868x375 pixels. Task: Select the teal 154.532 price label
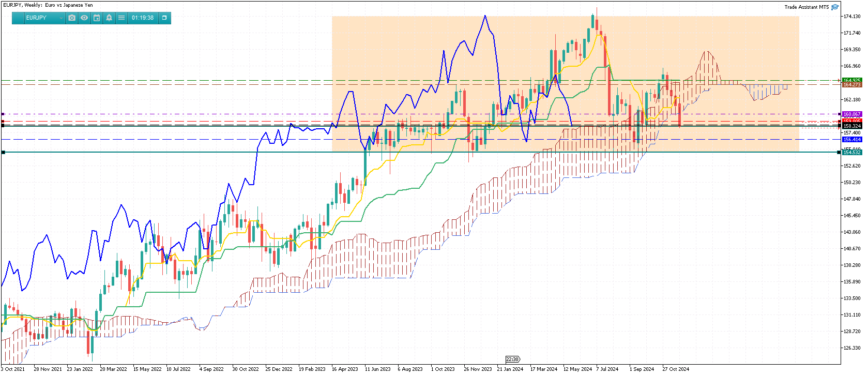tap(852, 153)
